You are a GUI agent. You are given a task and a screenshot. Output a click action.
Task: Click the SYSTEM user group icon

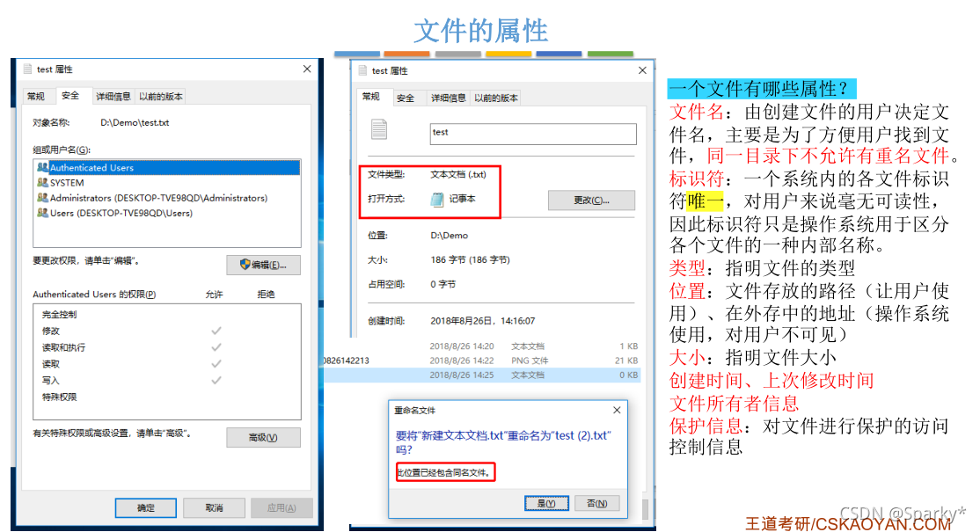point(42,182)
